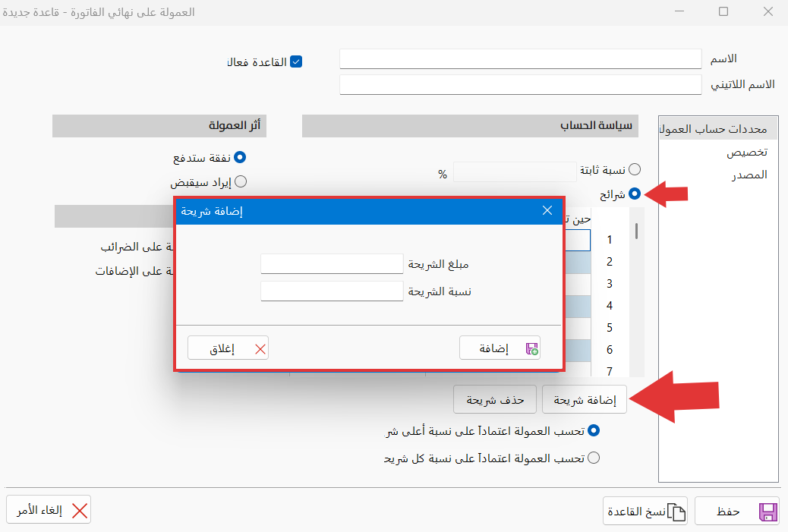Select row number 5 in tiers grid
Screen dimensions: 788x532
tap(610, 328)
